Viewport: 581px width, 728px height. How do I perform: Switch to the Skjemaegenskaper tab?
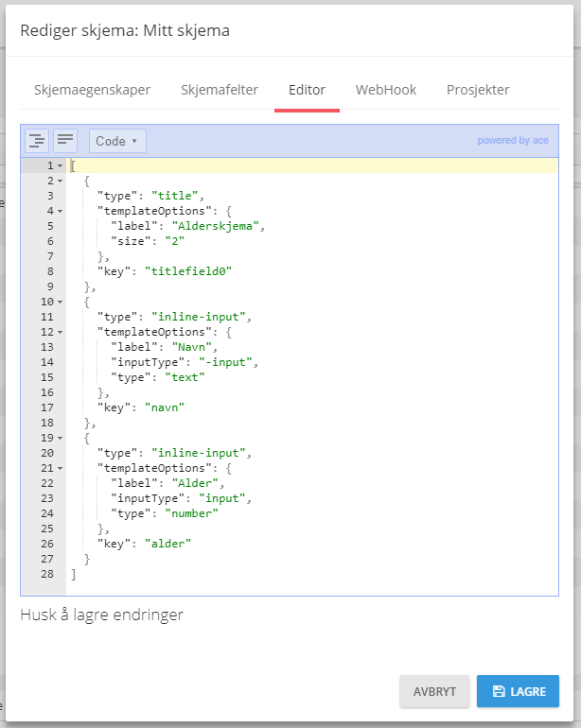[x=92, y=90]
